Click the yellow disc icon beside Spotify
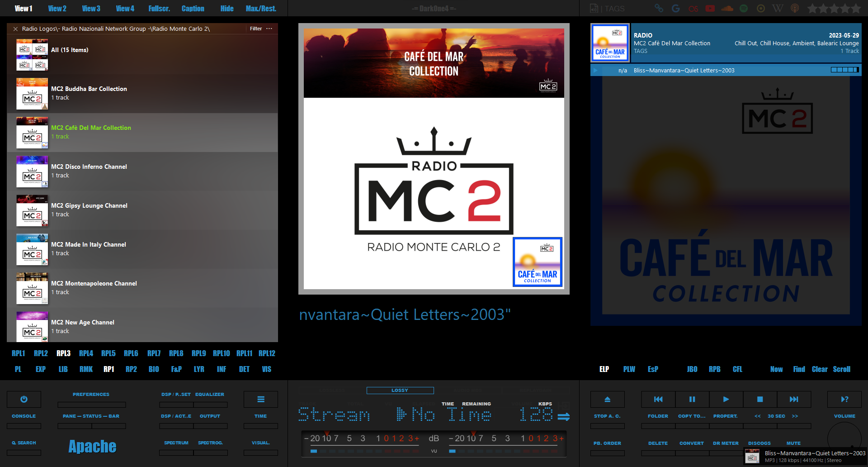 click(x=761, y=8)
